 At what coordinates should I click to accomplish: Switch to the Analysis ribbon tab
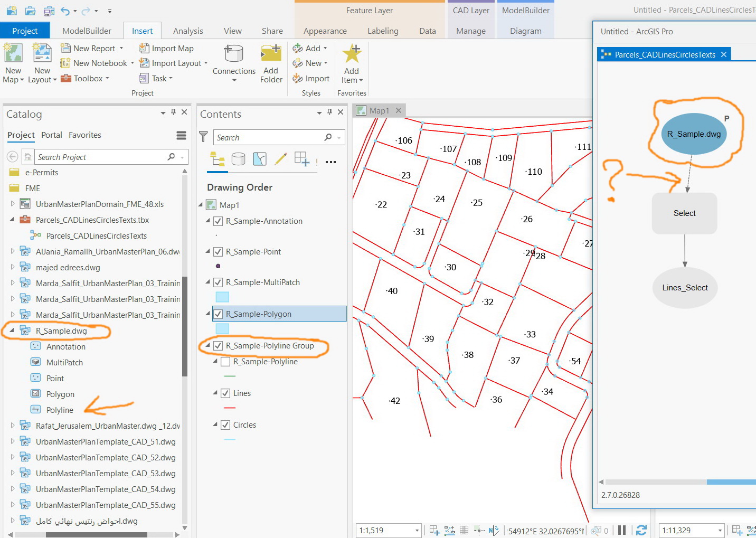(x=188, y=31)
